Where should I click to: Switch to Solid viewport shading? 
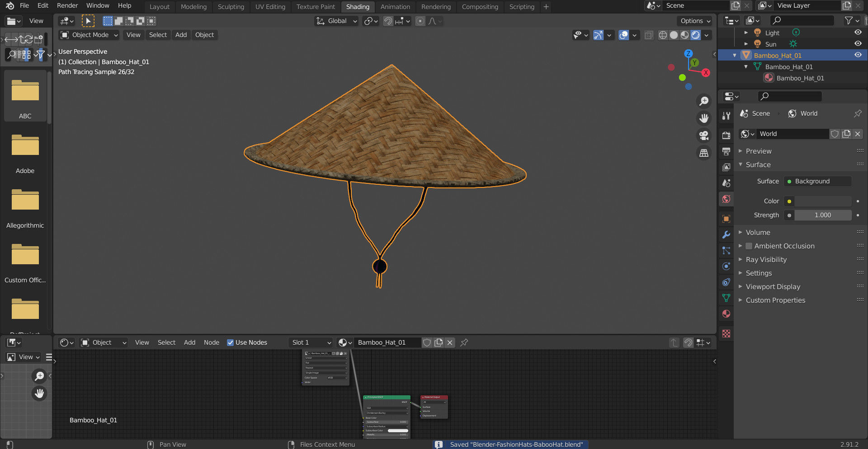(674, 35)
